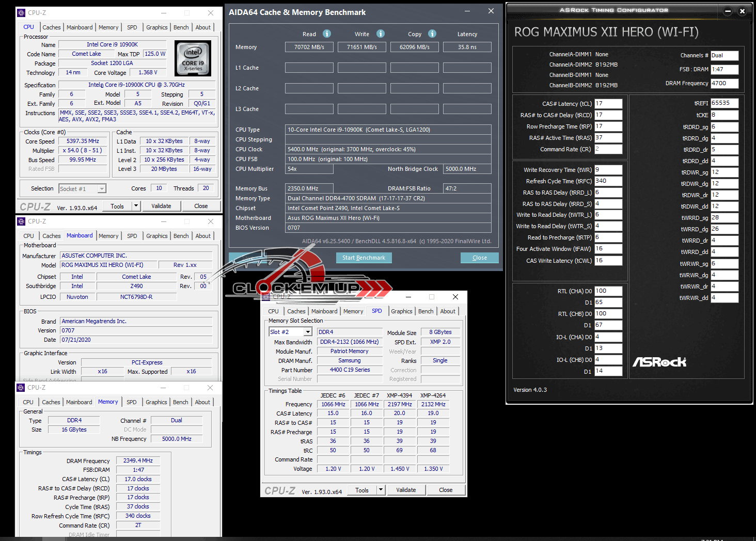Minimize the ASRock Timing Configurator window
This screenshot has width=756, height=541.
[x=728, y=11]
